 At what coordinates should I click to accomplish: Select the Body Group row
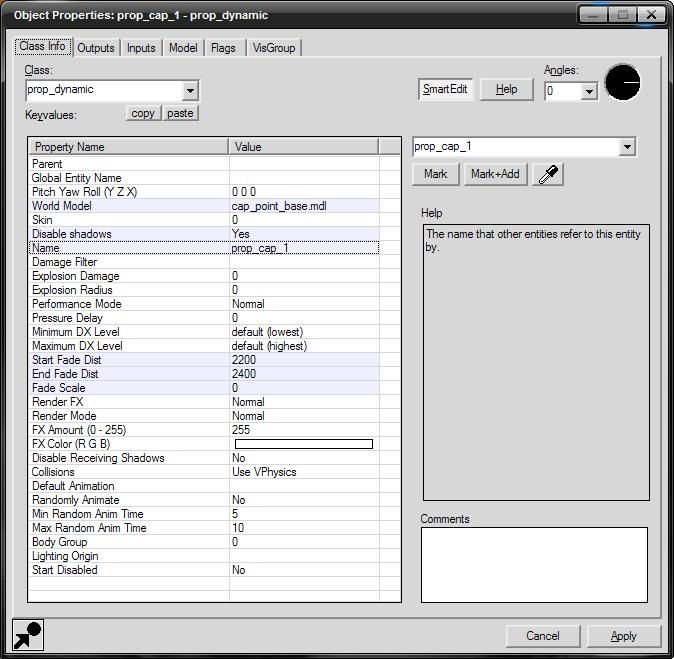pyautogui.click(x=204, y=542)
